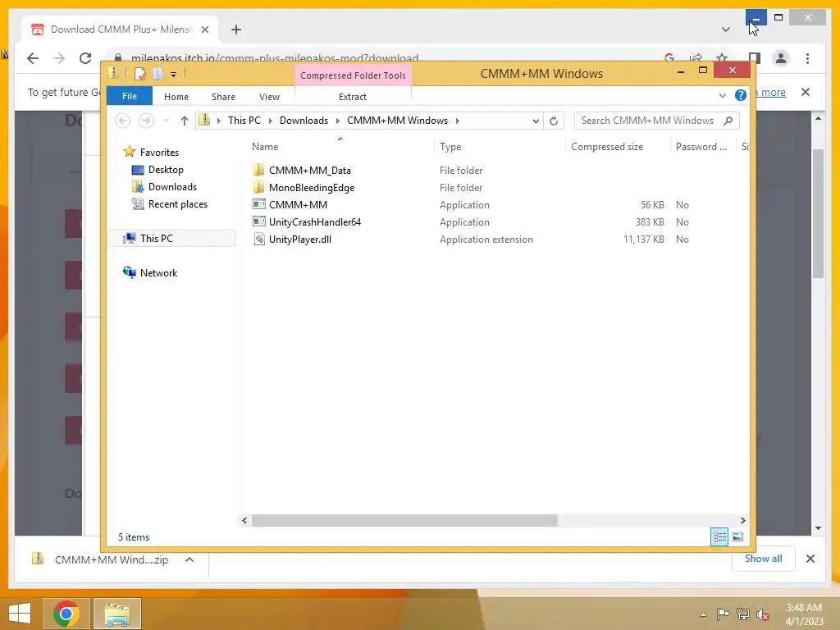Dismiss the Chrome info bar
Image resolution: width=840 pixels, height=630 pixels.
pyautogui.click(x=806, y=92)
